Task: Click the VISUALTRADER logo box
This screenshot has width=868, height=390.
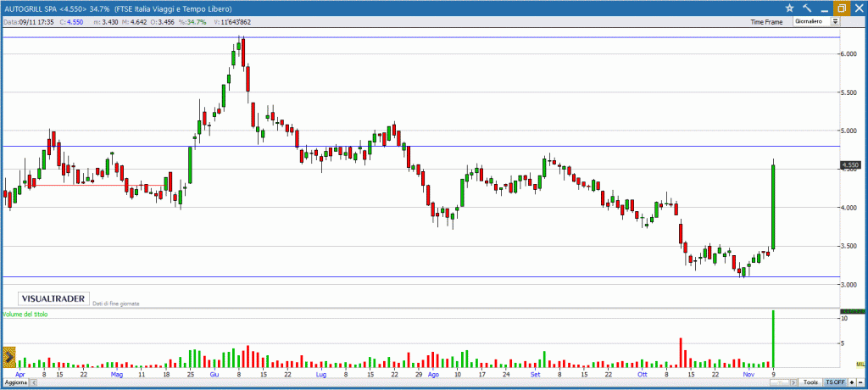Action: pyautogui.click(x=53, y=298)
